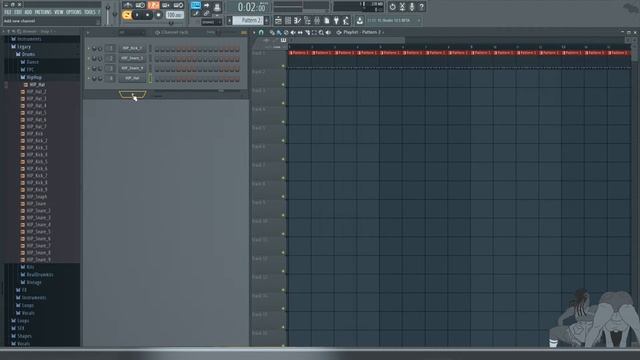This screenshot has width=640, height=360.
Task: Click the HIP_Kick_7 channel pan knob
Action: point(94,49)
